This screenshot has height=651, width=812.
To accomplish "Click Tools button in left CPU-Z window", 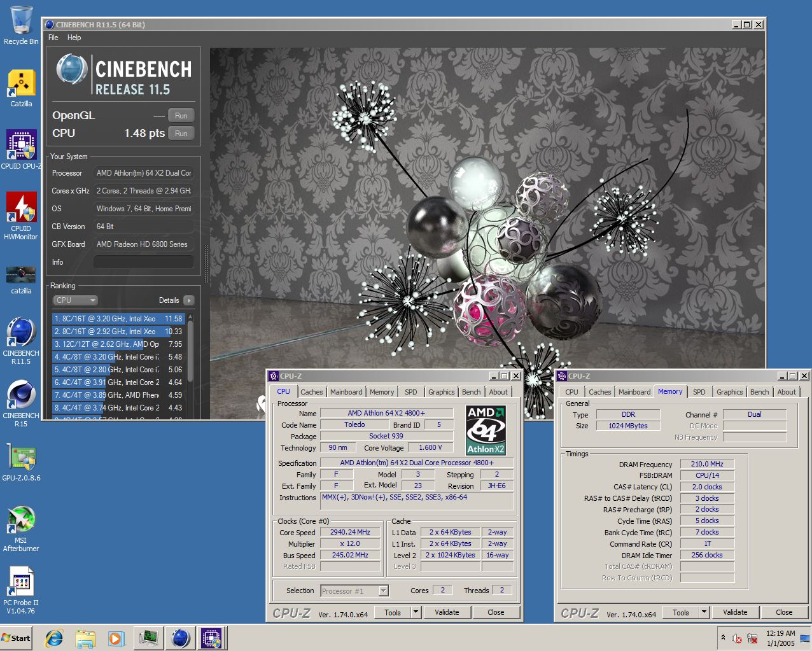I will (393, 612).
